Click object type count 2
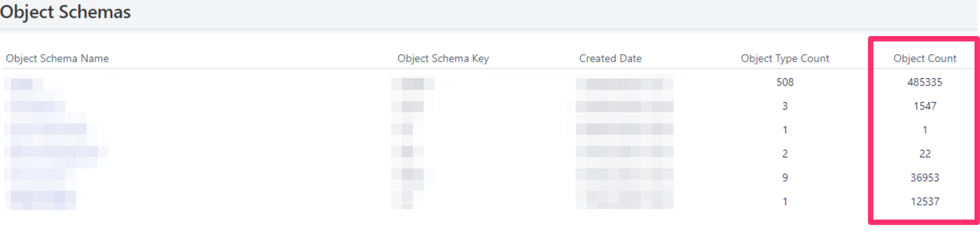980x241 pixels. tap(785, 154)
